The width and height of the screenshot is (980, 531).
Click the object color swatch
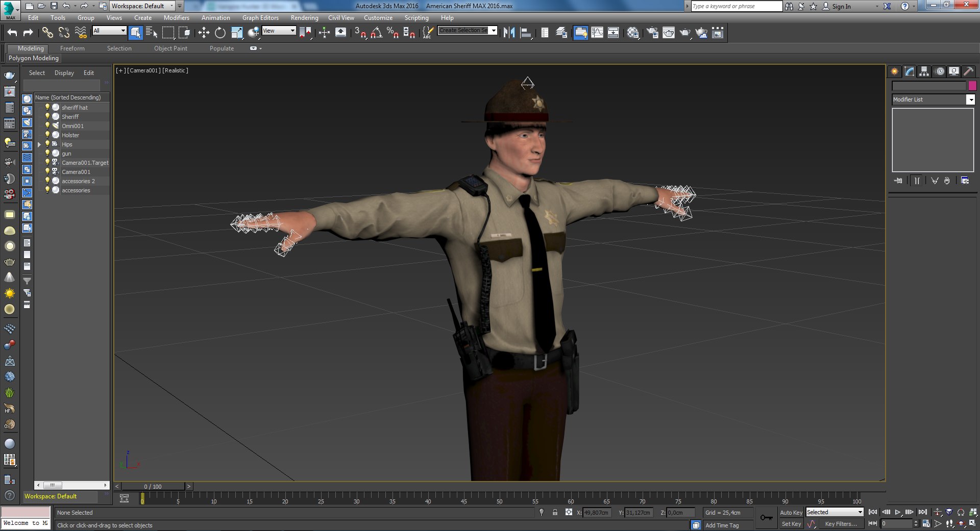[972, 86]
